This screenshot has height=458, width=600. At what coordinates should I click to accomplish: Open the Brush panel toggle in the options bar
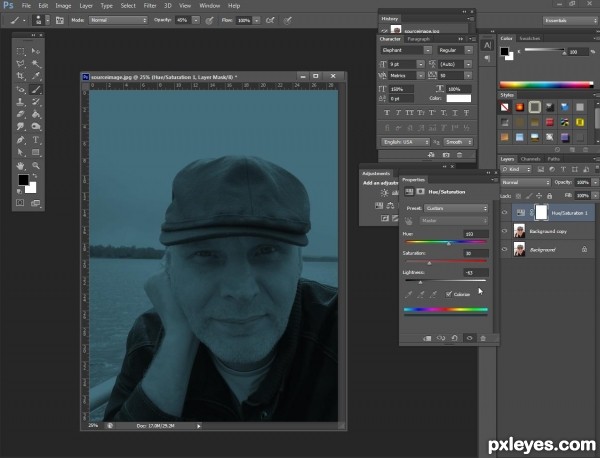click(60, 20)
